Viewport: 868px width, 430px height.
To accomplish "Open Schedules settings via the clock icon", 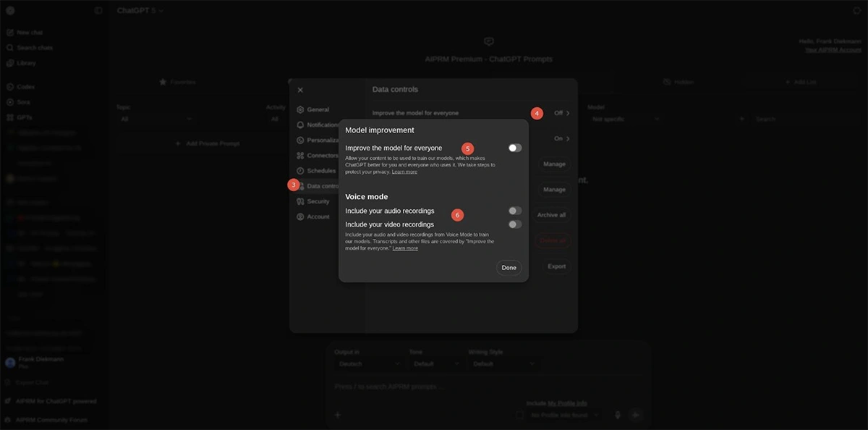I will [x=300, y=171].
